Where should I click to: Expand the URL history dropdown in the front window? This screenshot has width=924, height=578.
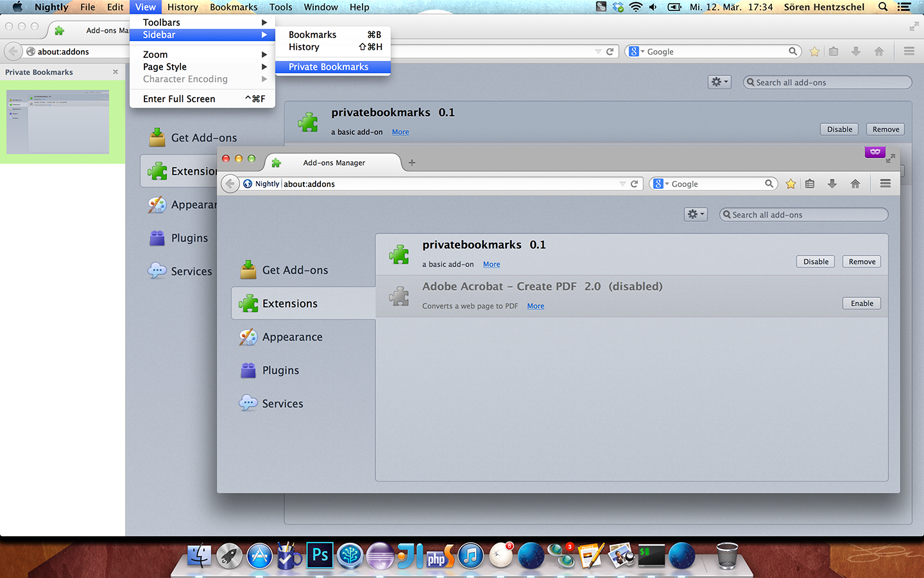622,184
